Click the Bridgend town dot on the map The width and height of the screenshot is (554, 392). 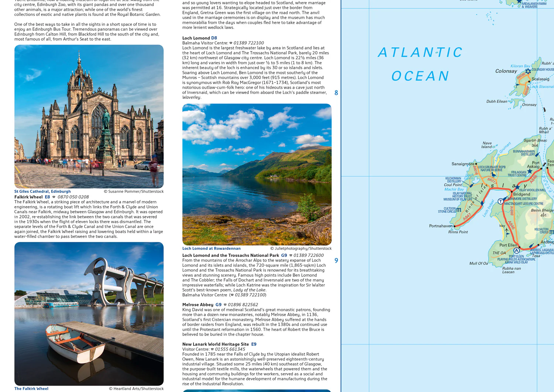[x=512, y=192]
